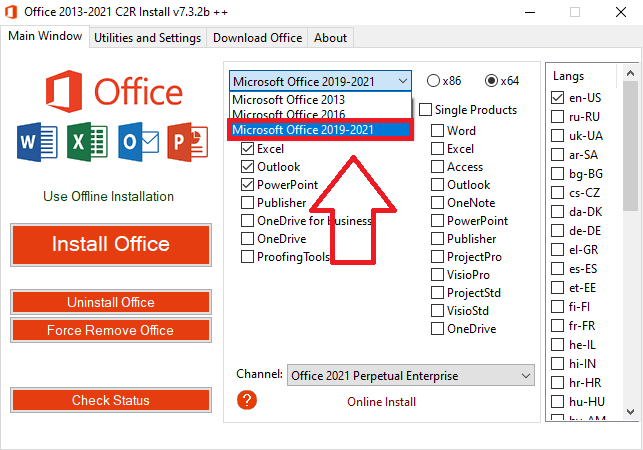
Task: Click the blue Outlook icon
Action: click(136, 142)
